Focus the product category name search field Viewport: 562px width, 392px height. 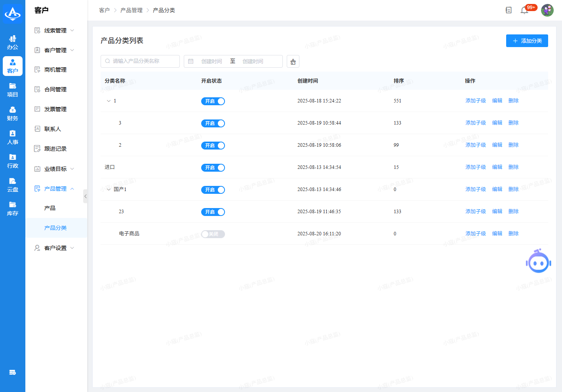[x=140, y=61]
